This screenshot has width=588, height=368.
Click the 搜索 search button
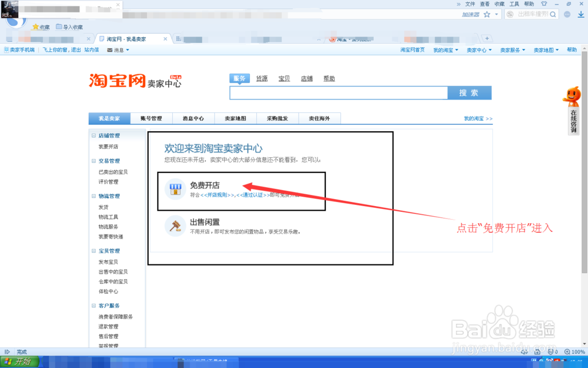pos(469,92)
